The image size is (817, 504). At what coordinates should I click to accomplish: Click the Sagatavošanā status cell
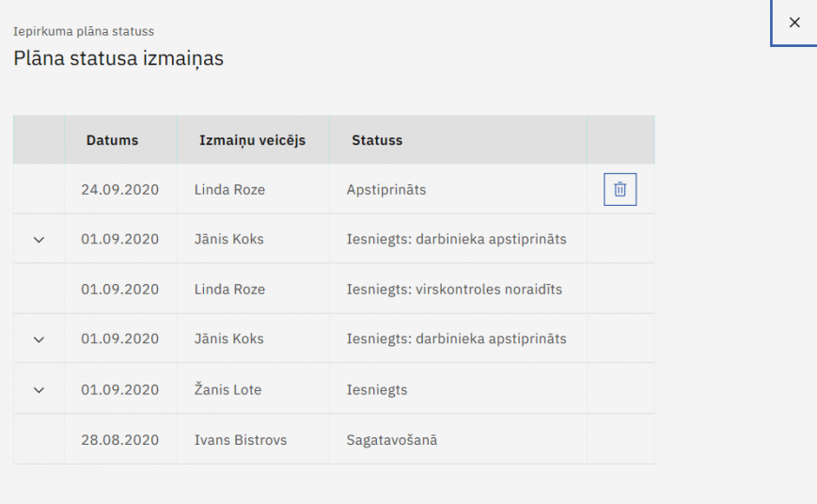click(391, 440)
